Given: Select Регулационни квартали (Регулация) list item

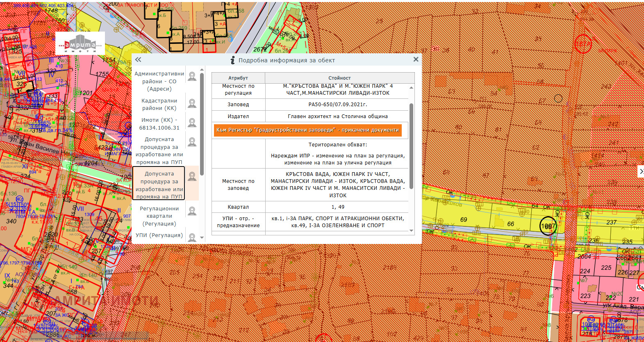Looking at the screenshot, I should (x=159, y=216).
